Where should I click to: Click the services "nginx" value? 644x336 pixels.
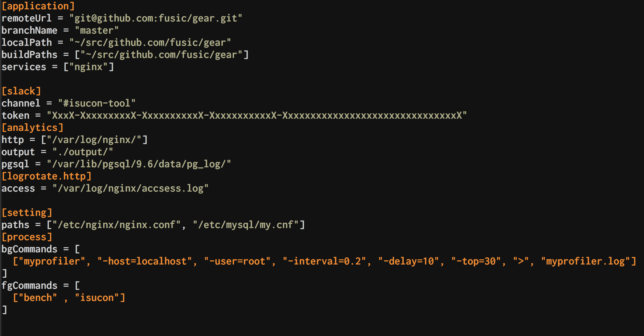(x=88, y=67)
